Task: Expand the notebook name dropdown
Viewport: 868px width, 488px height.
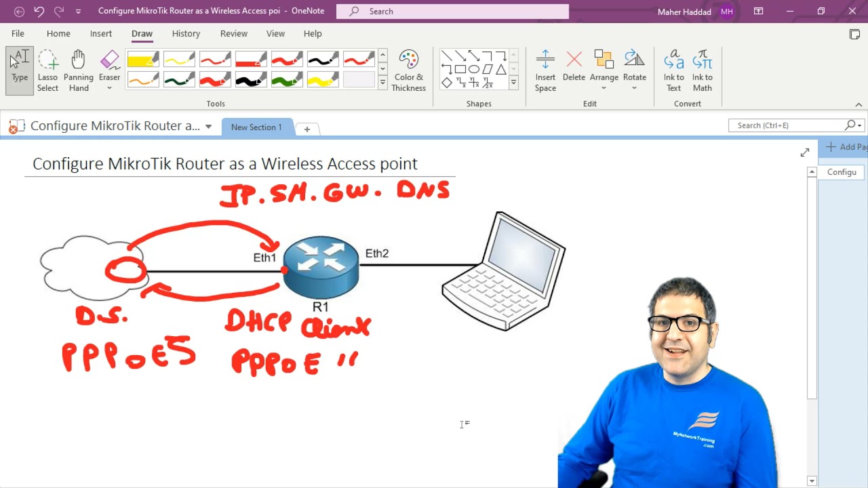Action: tap(208, 127)
